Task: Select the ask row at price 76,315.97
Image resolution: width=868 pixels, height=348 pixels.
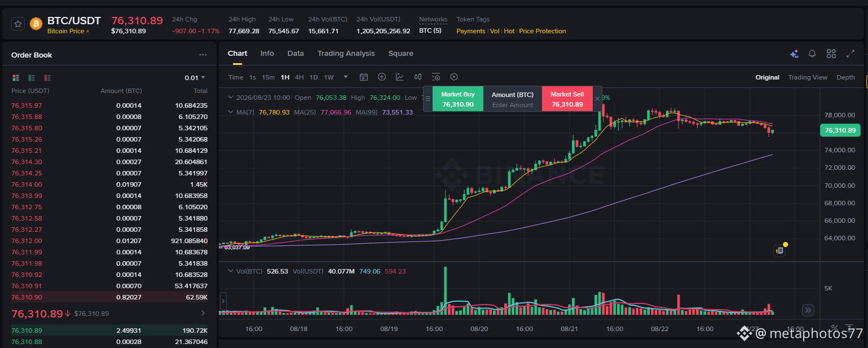Action: click(109, 105)
